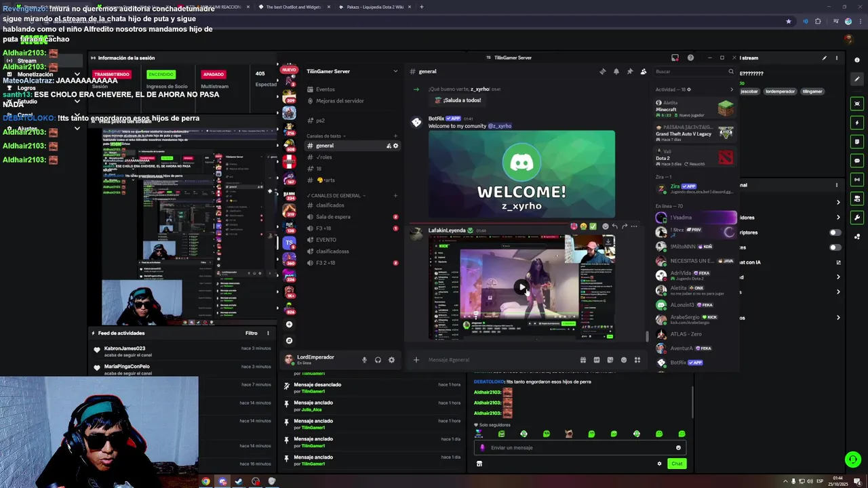868x488 pixels.
Task: Open member ArabeSergio in list
Action: (x=694, y=318)
